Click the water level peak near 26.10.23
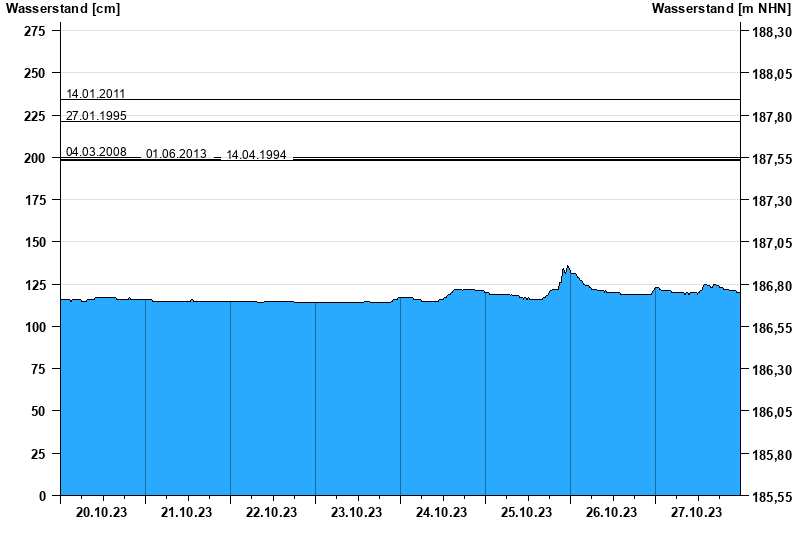The width and height of the screenshot is (800, 550). [567, 267]
